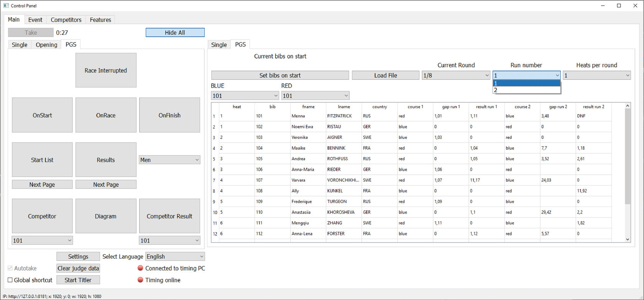Screen dimensions: 644x300
Task: Select the DNF result cell
Action: [x=593, y=116]
